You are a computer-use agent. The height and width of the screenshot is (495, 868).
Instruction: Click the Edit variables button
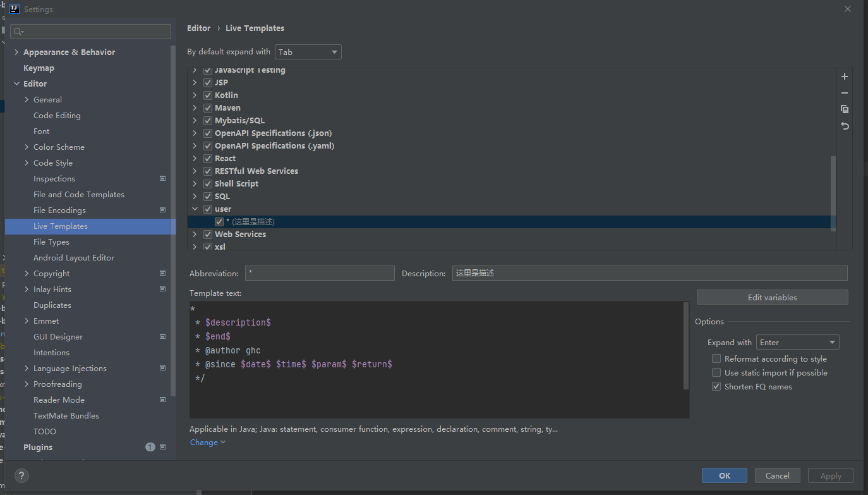[772, 297]
